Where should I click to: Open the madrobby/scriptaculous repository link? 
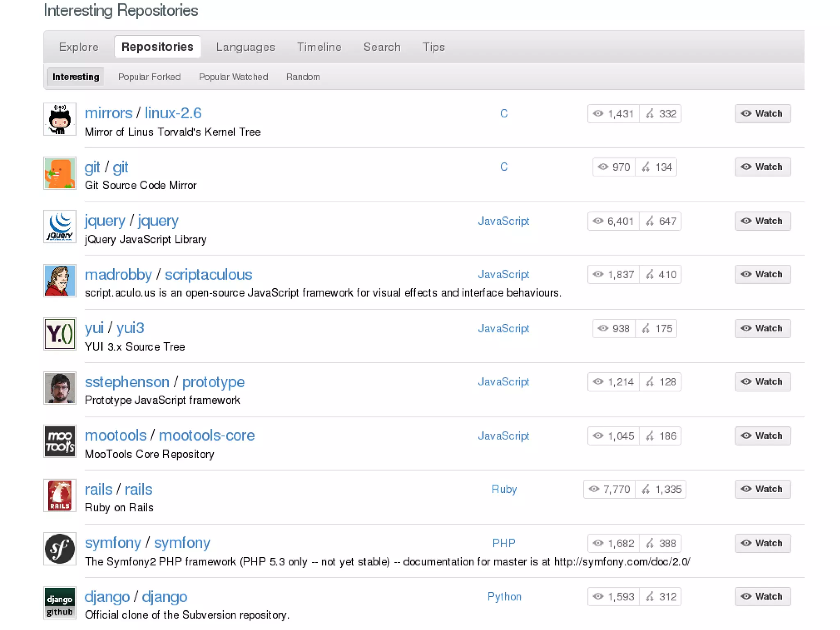(x=208, y=275)
